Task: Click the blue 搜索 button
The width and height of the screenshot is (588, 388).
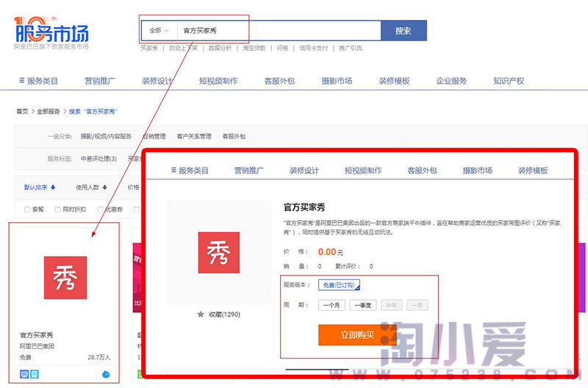Action: pos(403,31)
